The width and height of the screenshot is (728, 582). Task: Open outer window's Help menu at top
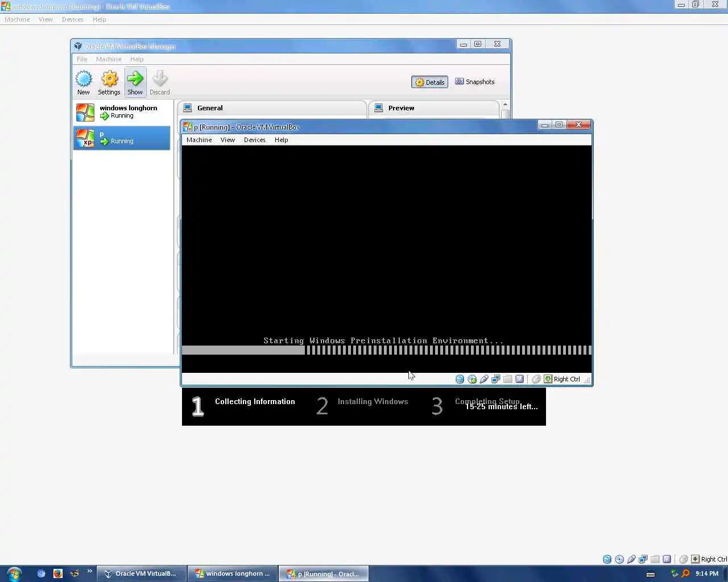100,19
